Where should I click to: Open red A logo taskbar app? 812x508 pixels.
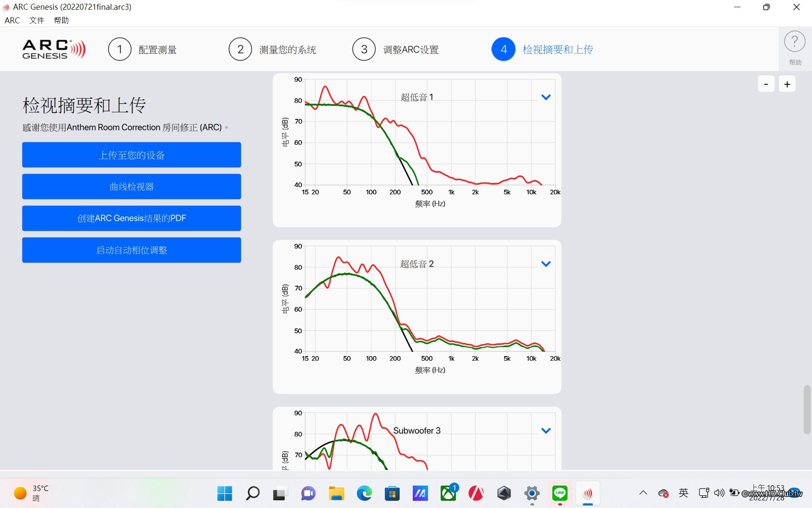click(x=476, y=493)
